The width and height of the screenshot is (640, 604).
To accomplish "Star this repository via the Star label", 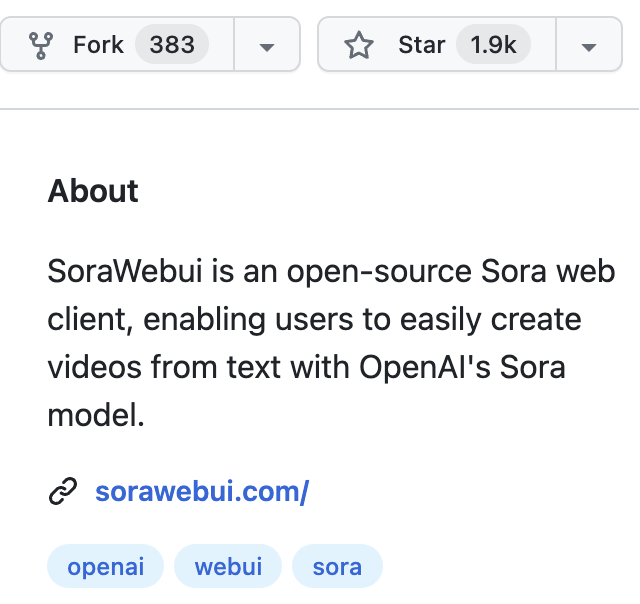I will pyautogui.click(x=422, y=44).
